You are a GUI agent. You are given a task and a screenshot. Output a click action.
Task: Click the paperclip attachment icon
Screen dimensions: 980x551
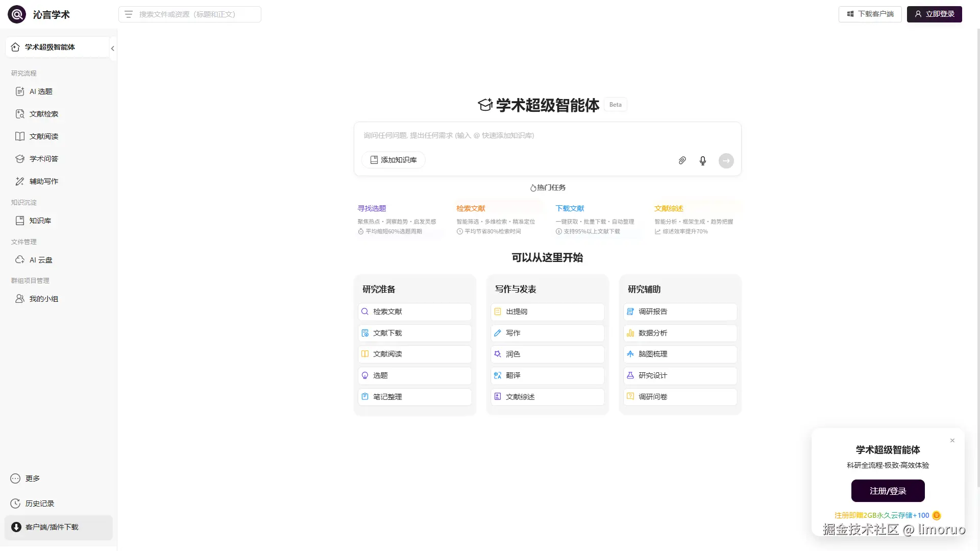[x=682, y=160]
